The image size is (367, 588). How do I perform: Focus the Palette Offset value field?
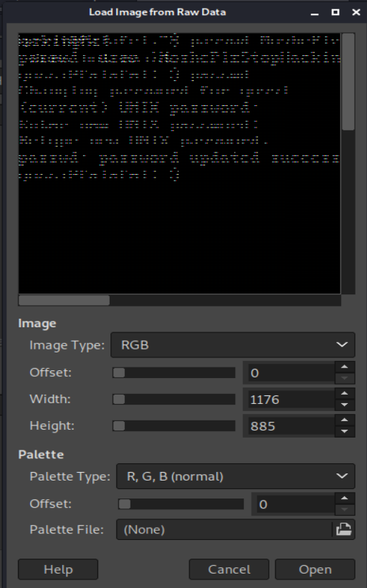(293, 504)
